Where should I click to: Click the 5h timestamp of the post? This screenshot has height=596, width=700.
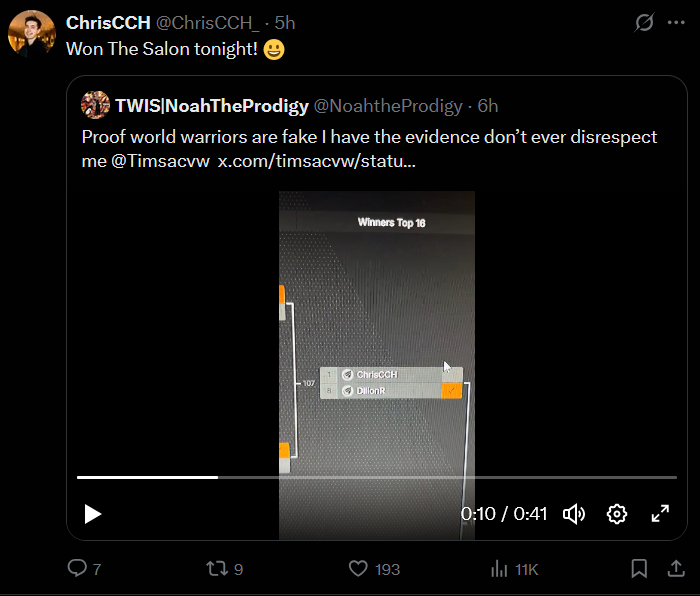tap(285, 23)
